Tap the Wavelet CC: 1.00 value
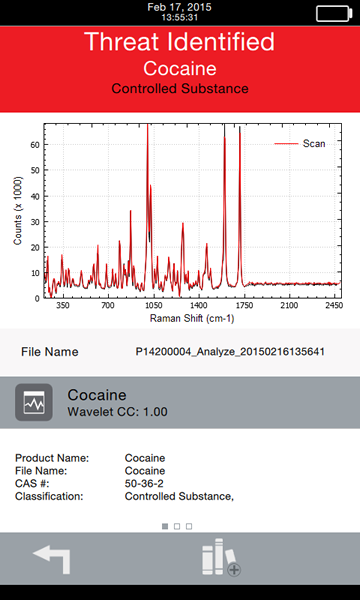Screen dimensions: 360x600 coord(117,412)
